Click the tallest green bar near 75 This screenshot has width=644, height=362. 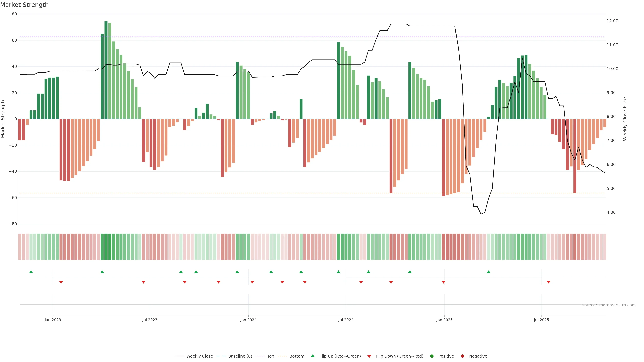click(x=106, y=70)
